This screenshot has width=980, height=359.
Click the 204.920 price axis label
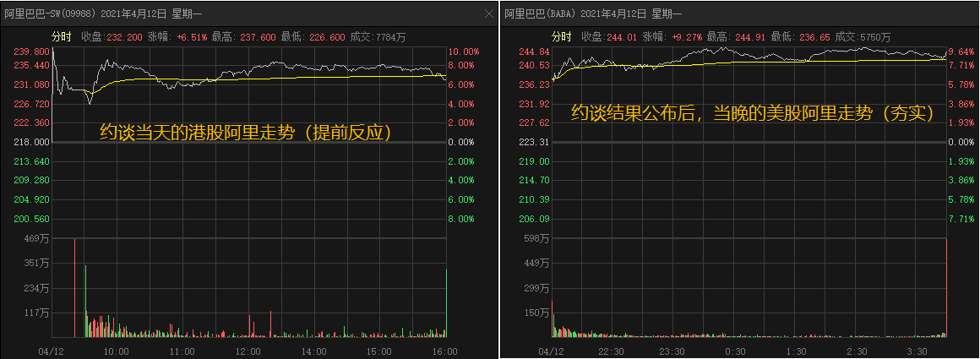coord(31,199)
